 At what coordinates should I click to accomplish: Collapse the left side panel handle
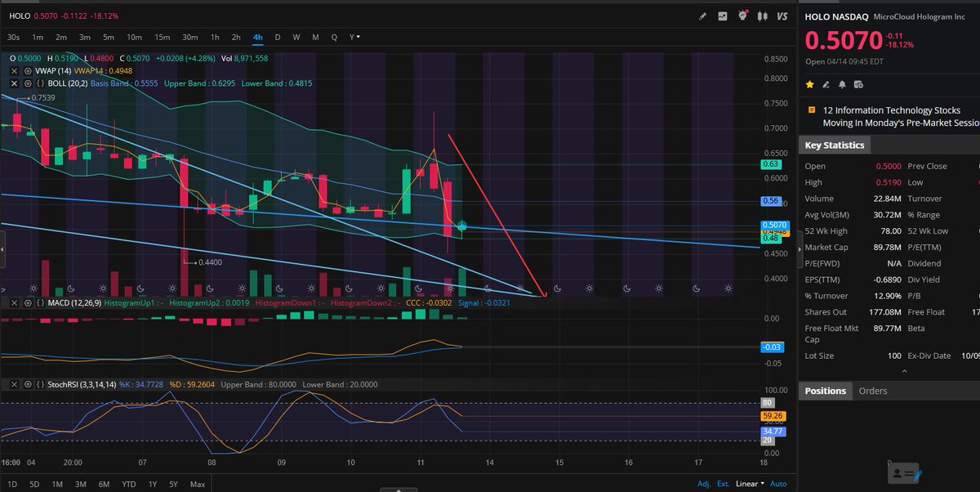pyautogui.click(x=2, y=248)
